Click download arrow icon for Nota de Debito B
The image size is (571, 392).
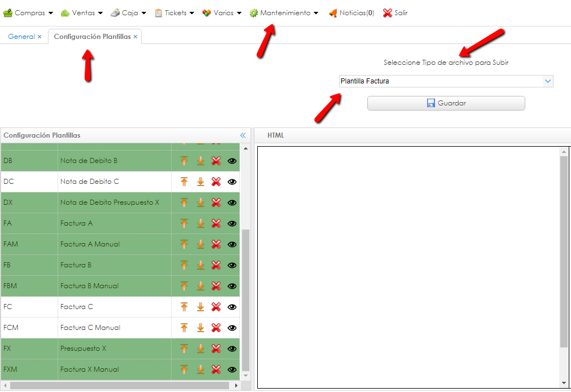200,161
